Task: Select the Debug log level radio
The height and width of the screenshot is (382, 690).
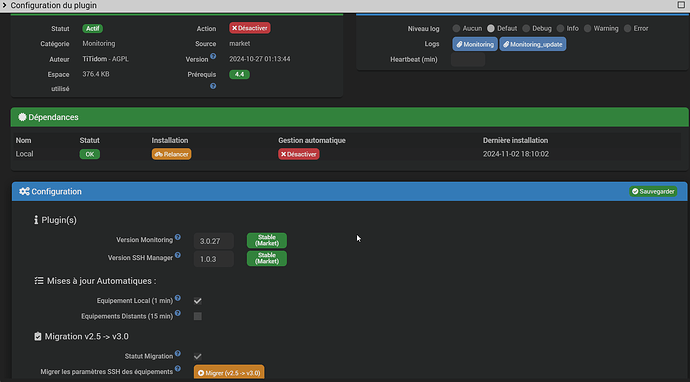Action: 526,29
